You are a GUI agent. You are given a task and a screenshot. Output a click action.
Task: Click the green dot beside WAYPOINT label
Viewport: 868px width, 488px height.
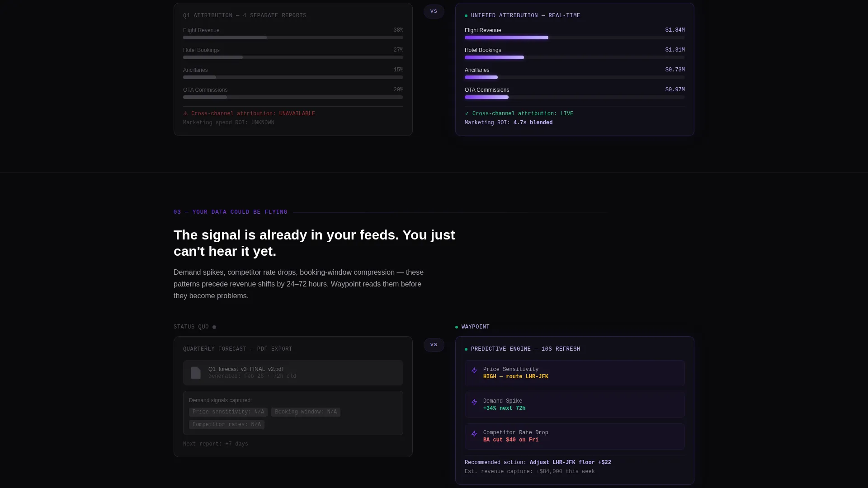(x=457, y=327)
